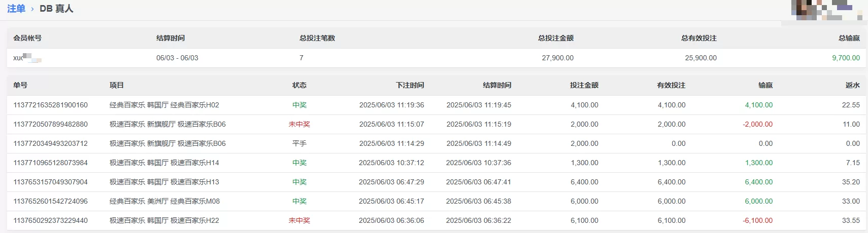Click settlement time 2025/06/03 06:45:38
Image resolution: width=868 pixels, height=233 pixels.
(x=479, y=201)
